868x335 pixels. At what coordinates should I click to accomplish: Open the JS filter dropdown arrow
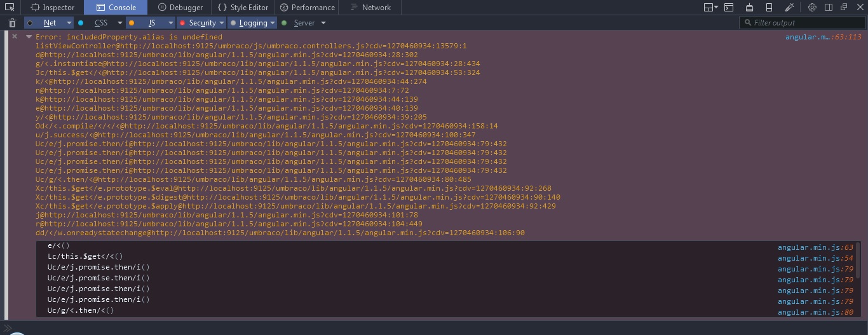point(170,23)
